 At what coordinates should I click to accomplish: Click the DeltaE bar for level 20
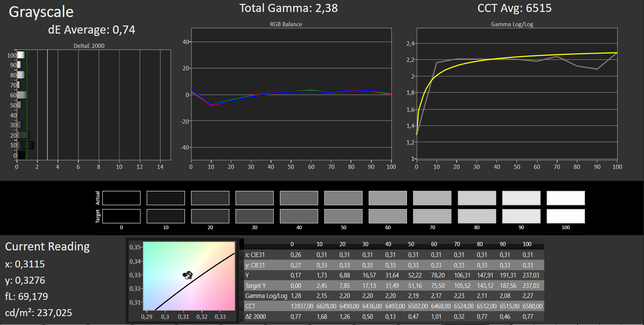(23, 135)
